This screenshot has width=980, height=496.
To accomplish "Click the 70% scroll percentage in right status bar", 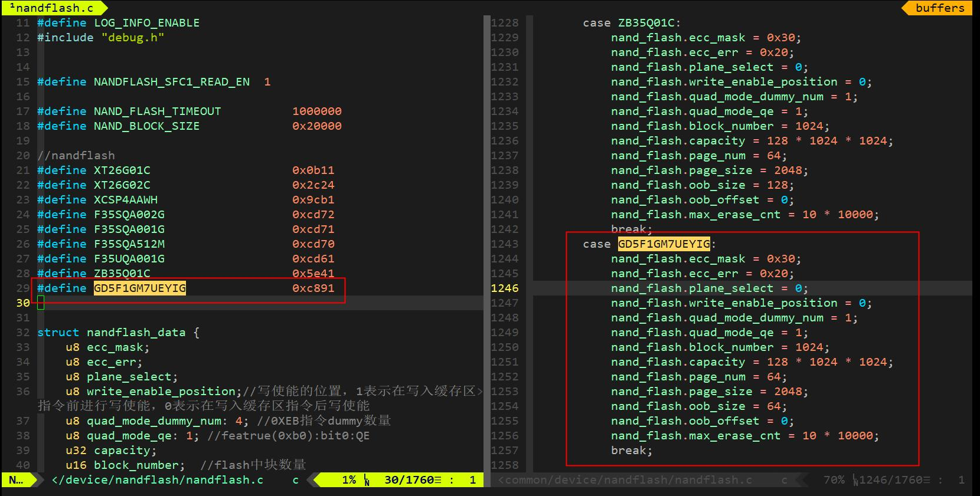I will point(834,480).
